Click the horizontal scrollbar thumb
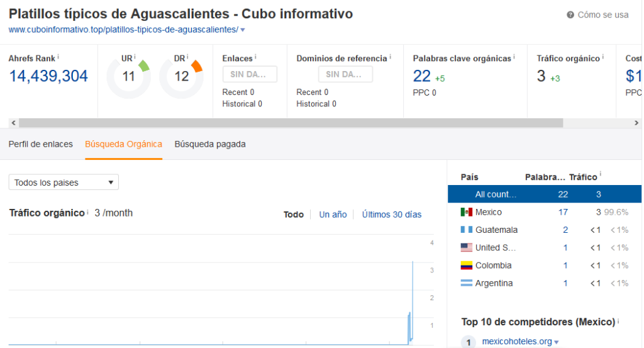 [x=291, y=123]
